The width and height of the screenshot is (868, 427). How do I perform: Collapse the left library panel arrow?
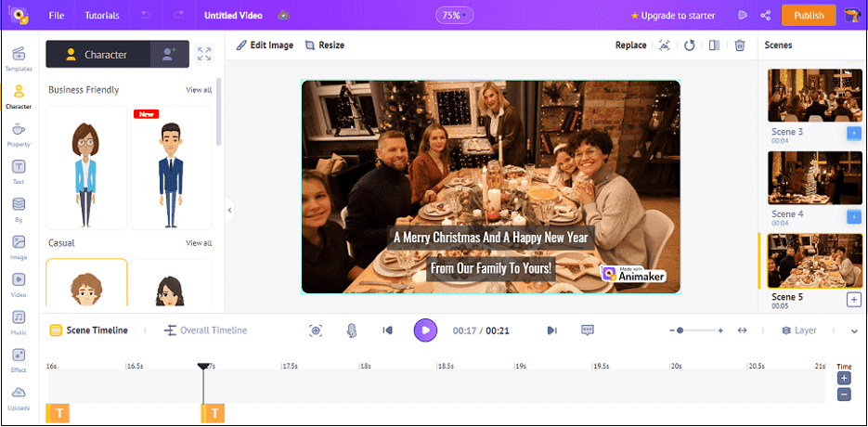point(229,210)
